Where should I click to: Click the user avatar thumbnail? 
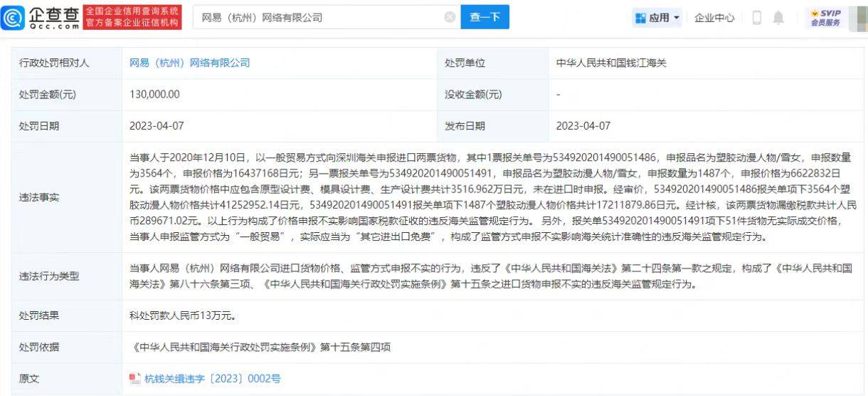(857, 18)
